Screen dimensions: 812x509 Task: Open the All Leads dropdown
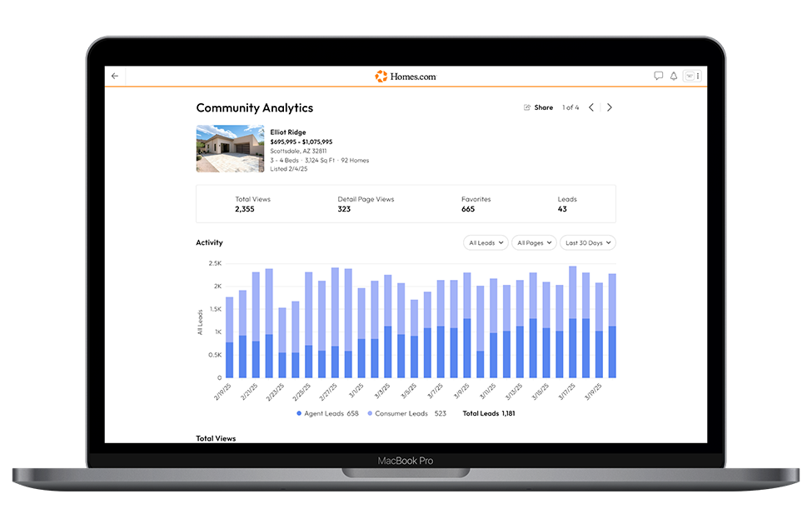(x=485, y=242)
